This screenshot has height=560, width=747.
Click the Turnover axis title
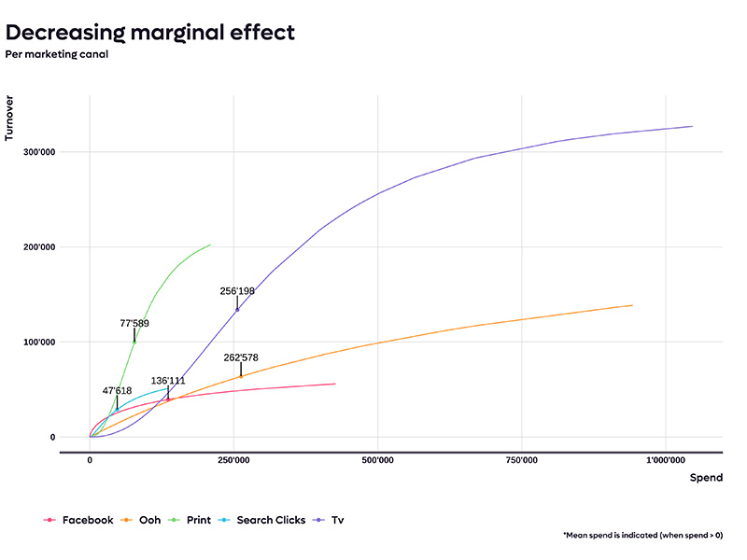pyautogui.click(x=9, y=119)
